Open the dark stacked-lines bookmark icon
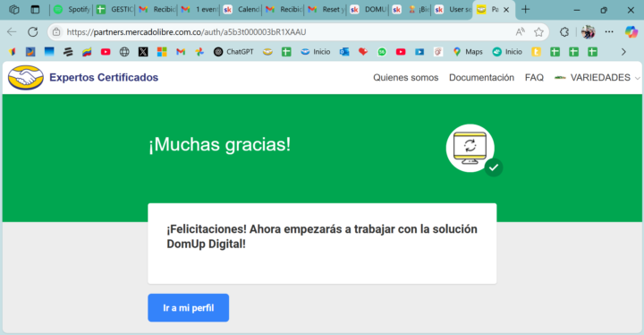644x335 pixels. 68,52
